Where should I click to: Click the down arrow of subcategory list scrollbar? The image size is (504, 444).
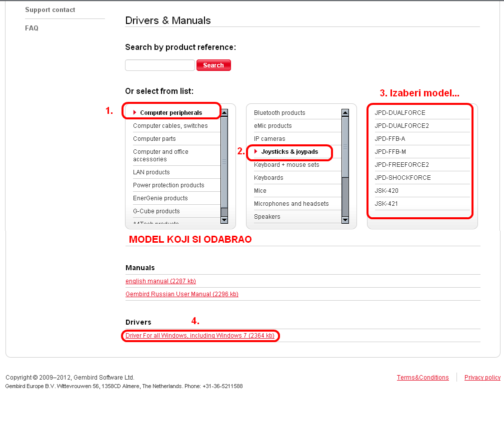point(345,220)
